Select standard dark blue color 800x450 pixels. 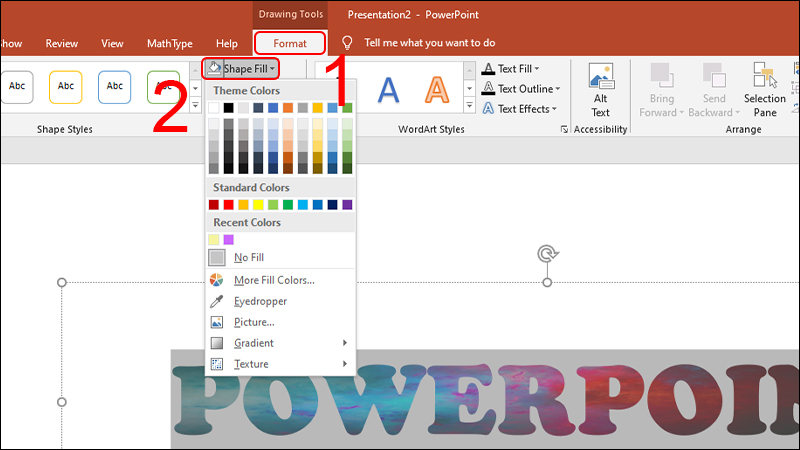pyautogui.click(x=333, y=205)
